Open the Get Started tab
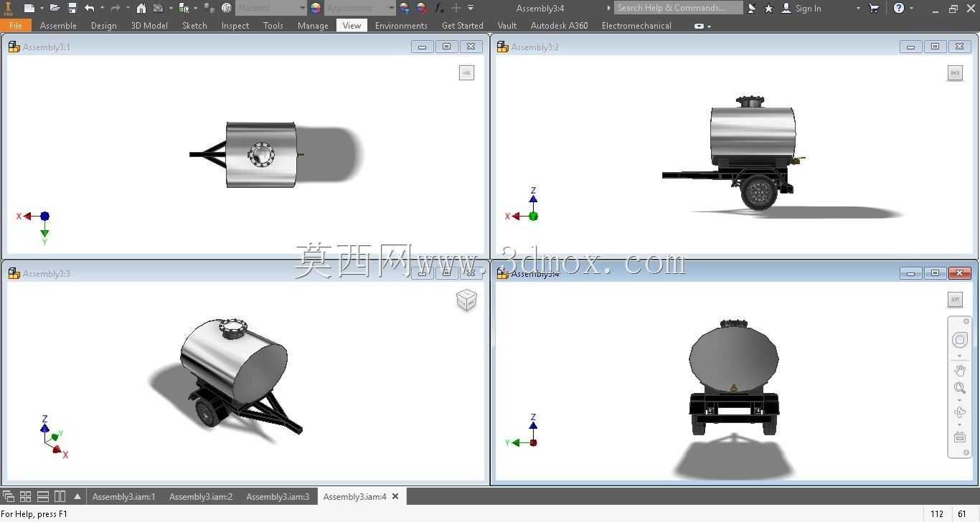The image size is (980, 522). point(462,25)
